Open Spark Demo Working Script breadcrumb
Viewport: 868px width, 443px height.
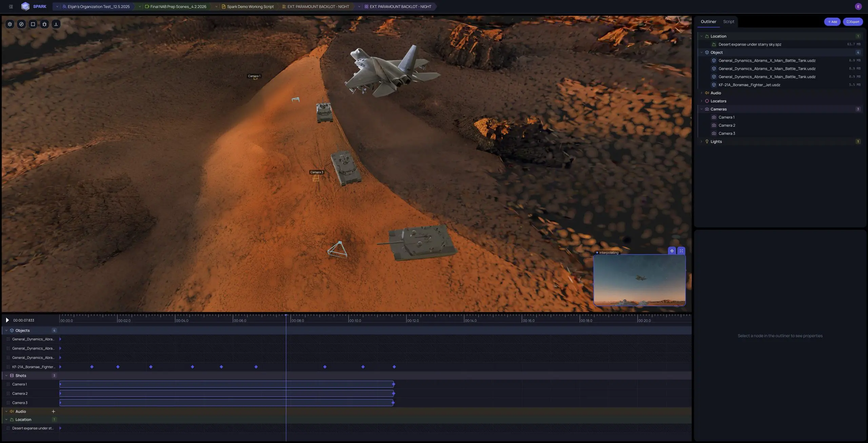tap(250, 6)
